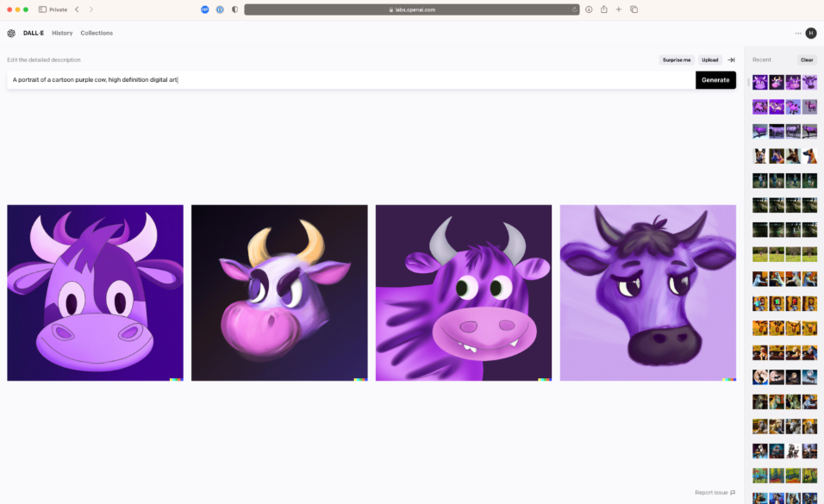Open the privacy shield report icon

pyautogui.click(x=235, y=9)
